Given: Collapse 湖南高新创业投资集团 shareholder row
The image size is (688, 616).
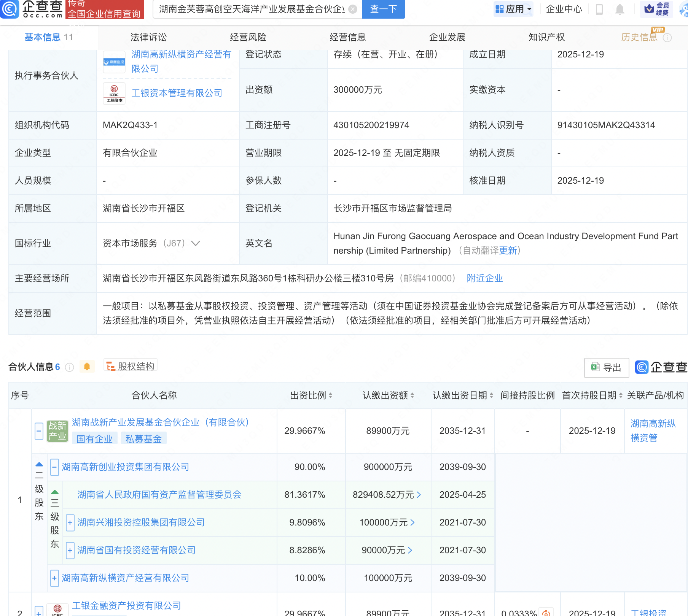Looking at the screenshot, I should click(x=54, y=467).
